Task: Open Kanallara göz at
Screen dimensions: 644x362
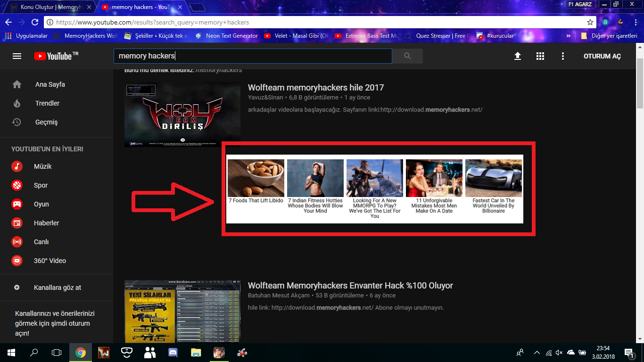Action: point(57,288)
